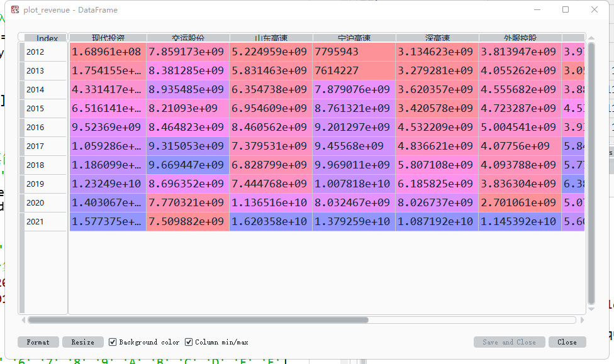Click the scroll-up arrow of vertical scrollbar

click(591, 38)
